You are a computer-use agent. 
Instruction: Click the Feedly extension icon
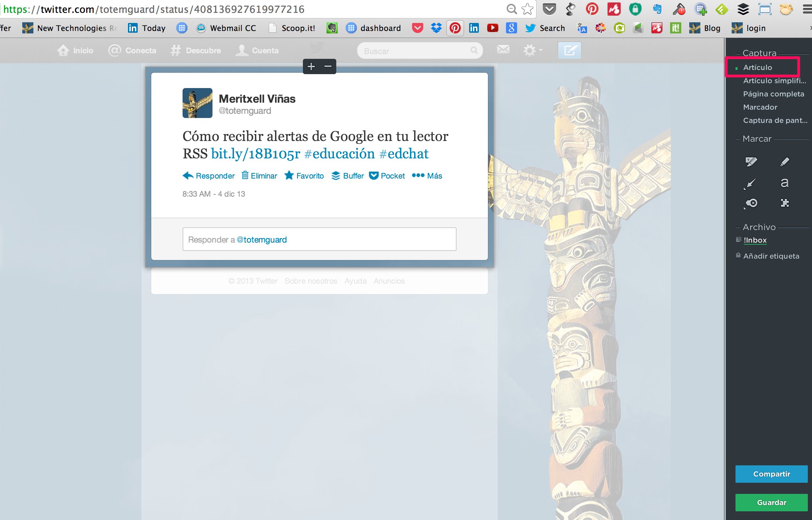click(x=722, y=9)
